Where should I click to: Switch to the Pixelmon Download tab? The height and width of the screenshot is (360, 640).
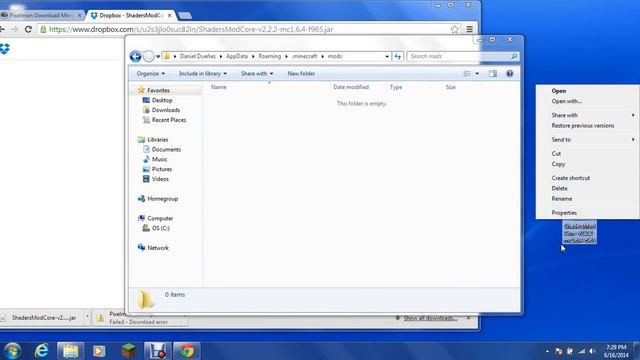[41, 15]
